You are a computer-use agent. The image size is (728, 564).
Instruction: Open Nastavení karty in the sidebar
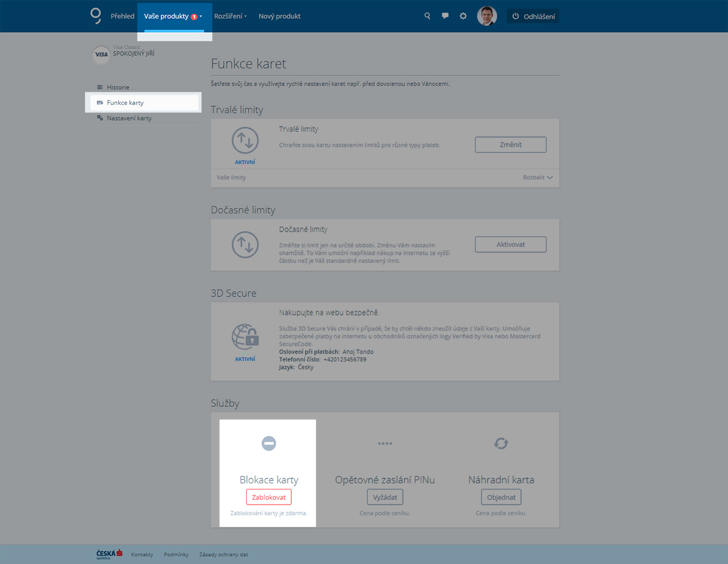click(129, 118)
